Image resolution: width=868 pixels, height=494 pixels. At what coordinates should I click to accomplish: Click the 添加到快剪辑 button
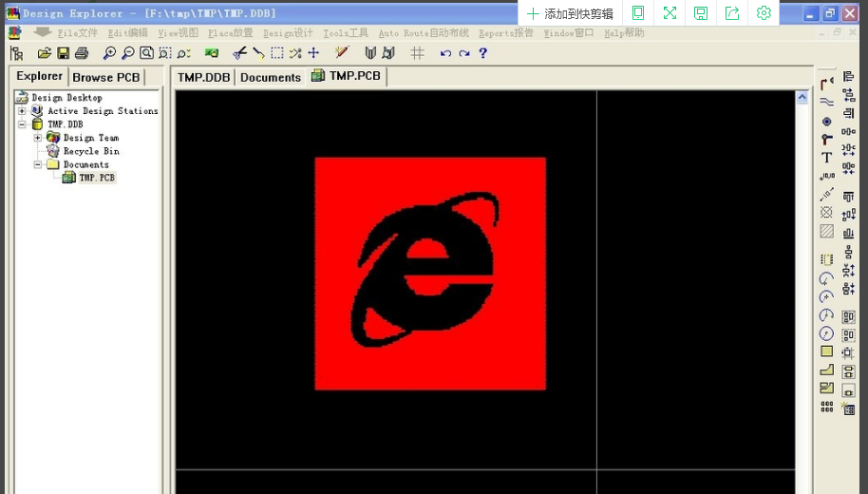pos(570,13)
